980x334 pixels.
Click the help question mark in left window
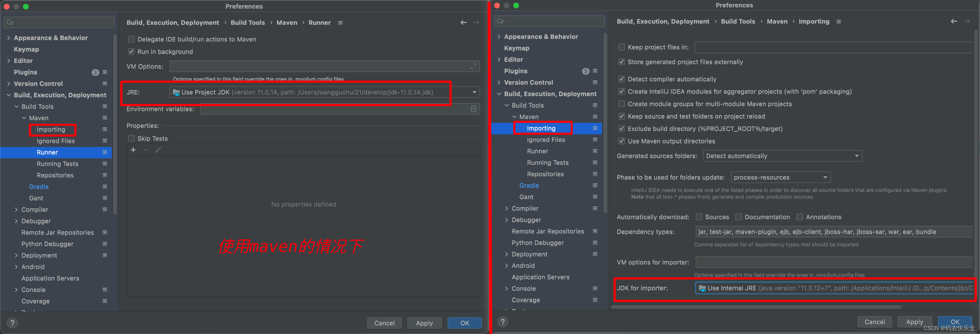tap(13, 323)
